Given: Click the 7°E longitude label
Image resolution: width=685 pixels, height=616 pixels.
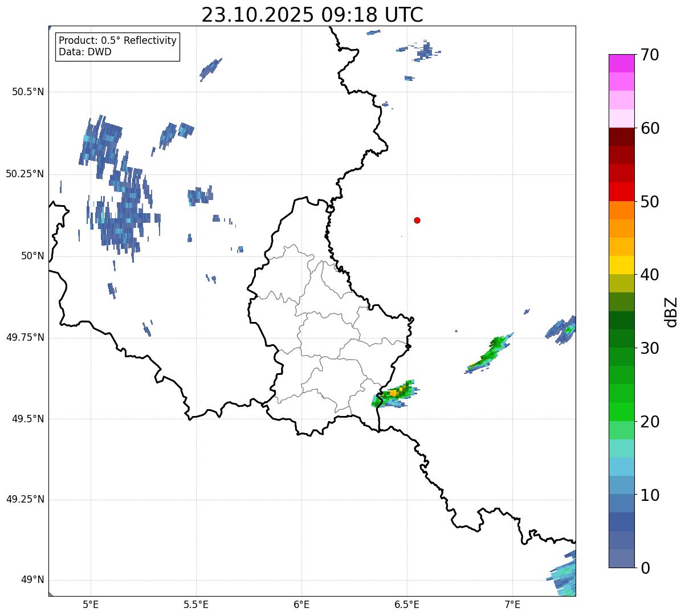Looking at the screenshot, I should [x=512, y=604].
